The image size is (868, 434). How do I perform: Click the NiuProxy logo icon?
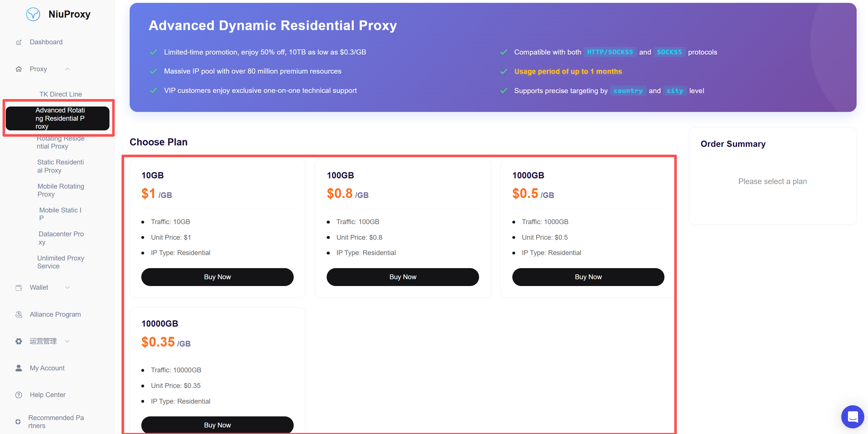[x=33, y=14]
